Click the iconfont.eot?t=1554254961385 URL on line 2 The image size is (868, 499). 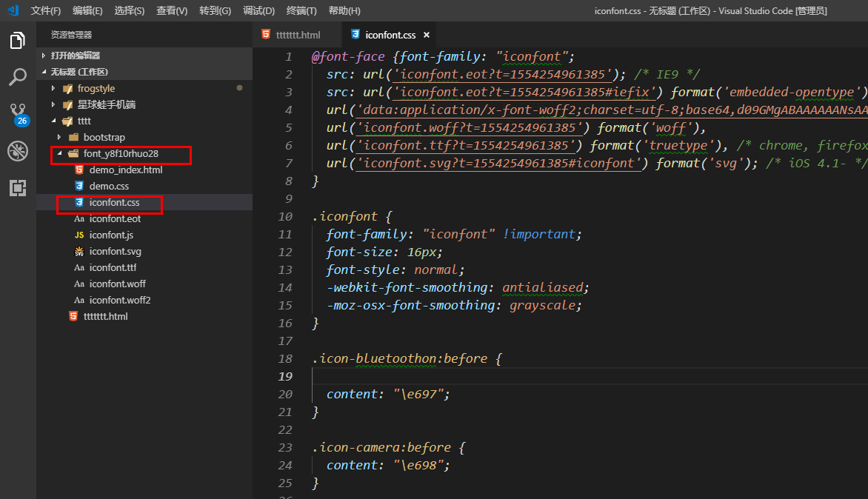click(503, 74)
